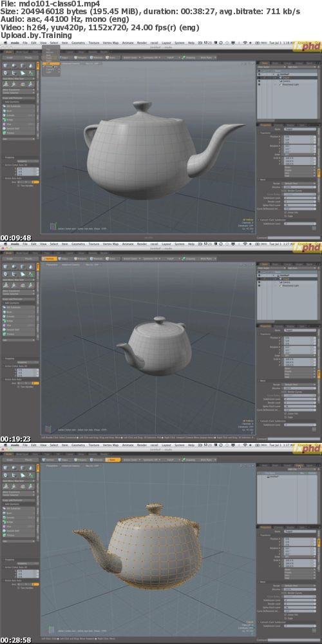
Task: Open Work Plane dropdown in the 00:09:48 frame
Action: (x=209, y=57)
